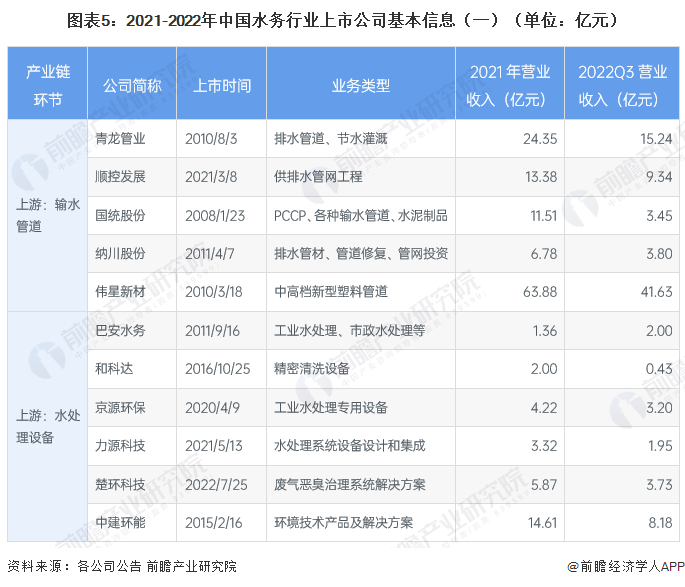Screen dimensions: 685x587
Task: Click business type 工业水处理、市政水处理等
Action: coord(349,331)
